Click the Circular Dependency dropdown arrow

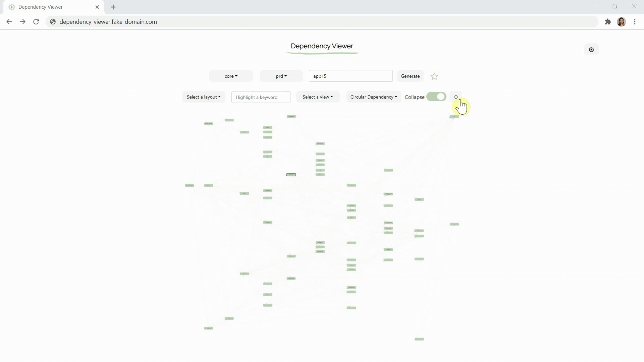[x=396, y=97]
